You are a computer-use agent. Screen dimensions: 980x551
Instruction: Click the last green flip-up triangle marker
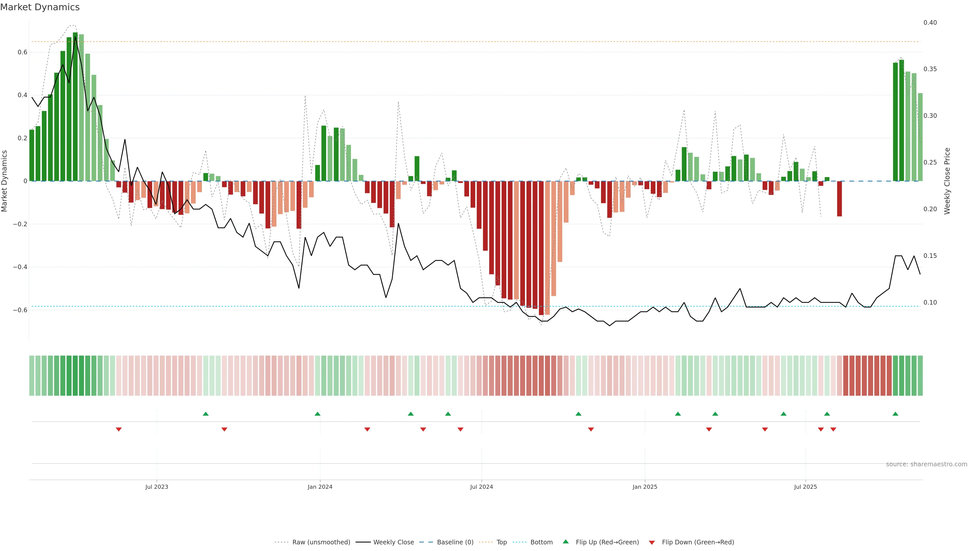click(x=895, y=414)
